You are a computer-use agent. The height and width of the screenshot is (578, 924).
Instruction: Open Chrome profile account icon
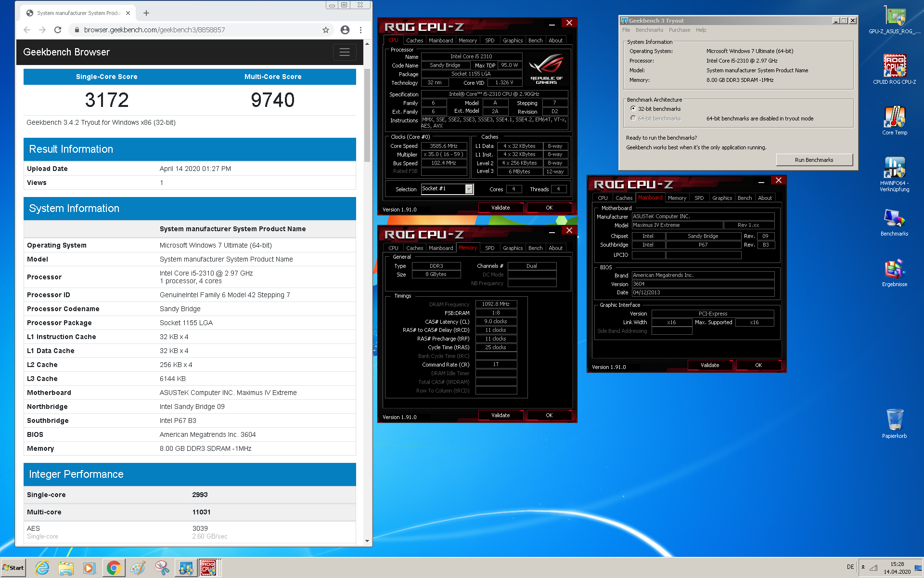coord(345,30)
